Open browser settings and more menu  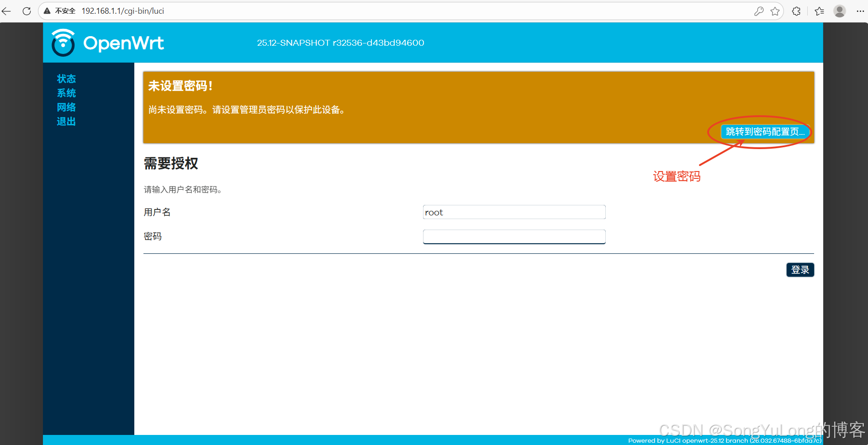[860, 11]
